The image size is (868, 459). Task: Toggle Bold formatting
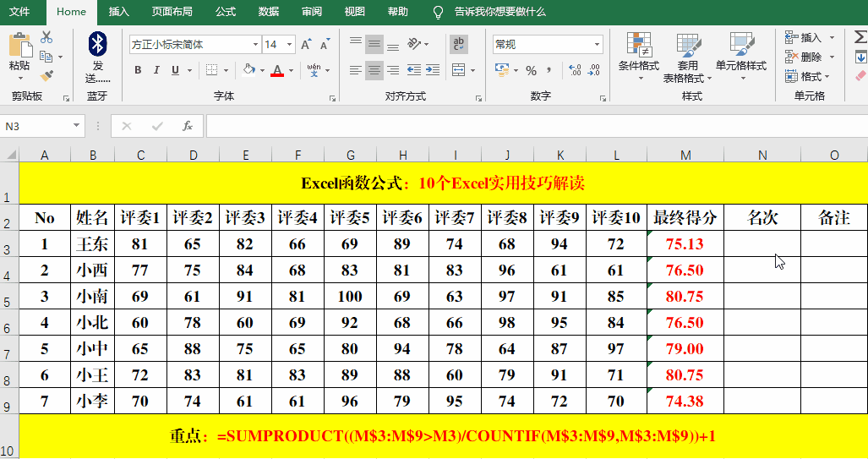[138, 70]
